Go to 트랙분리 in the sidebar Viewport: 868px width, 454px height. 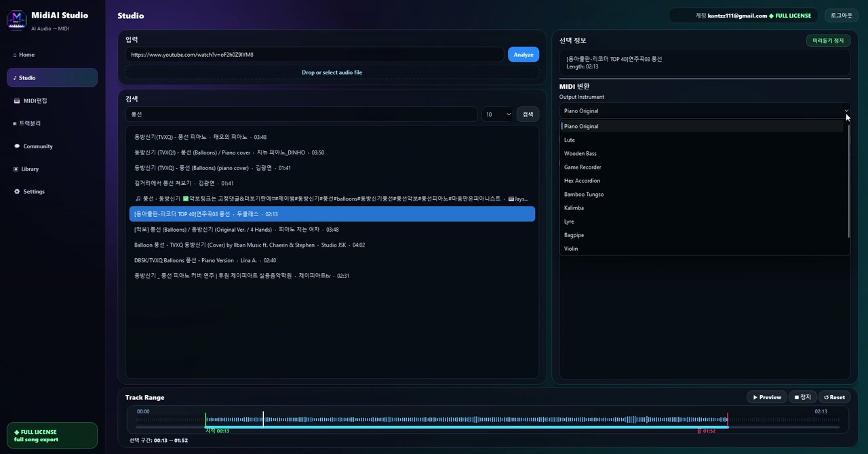52,123
